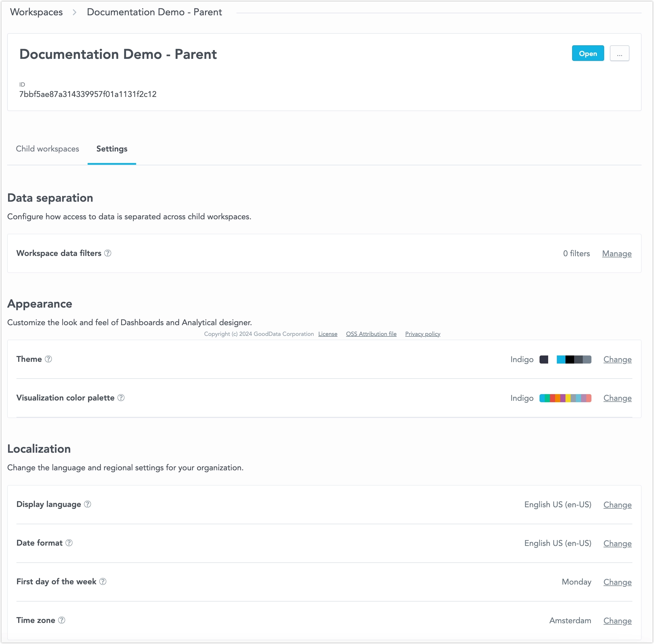
Task: Select the Settings tab
Action: pos(112,149)
